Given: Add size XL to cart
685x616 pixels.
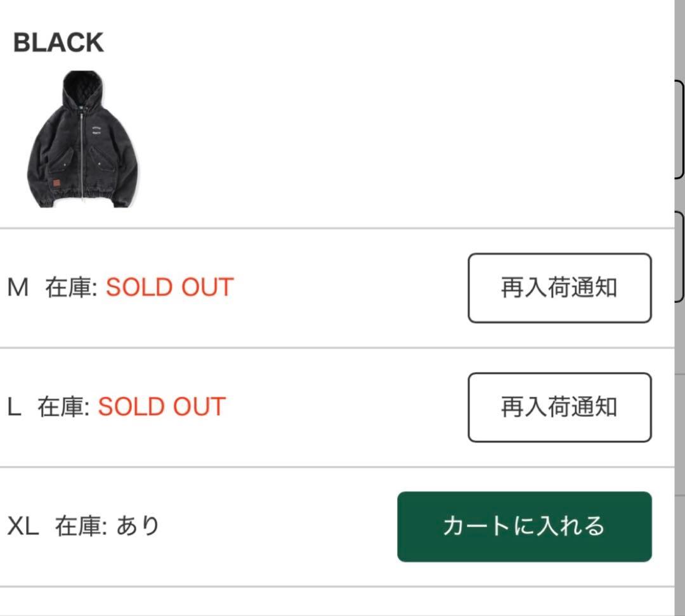Looking at the screenshot, I should [524, 526].
